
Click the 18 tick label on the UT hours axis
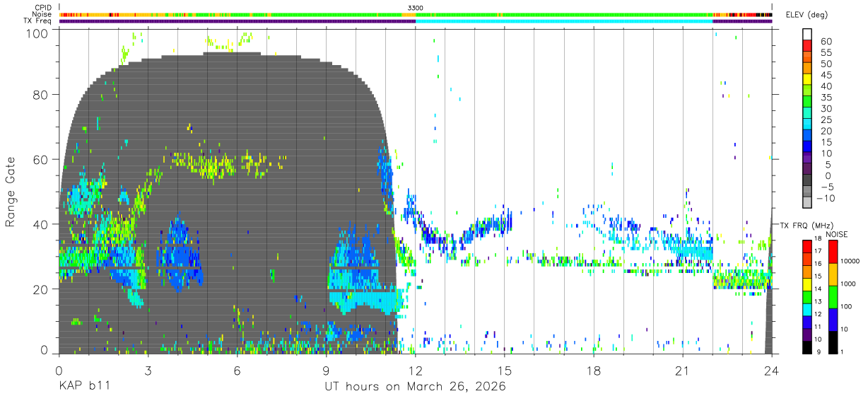594,371
